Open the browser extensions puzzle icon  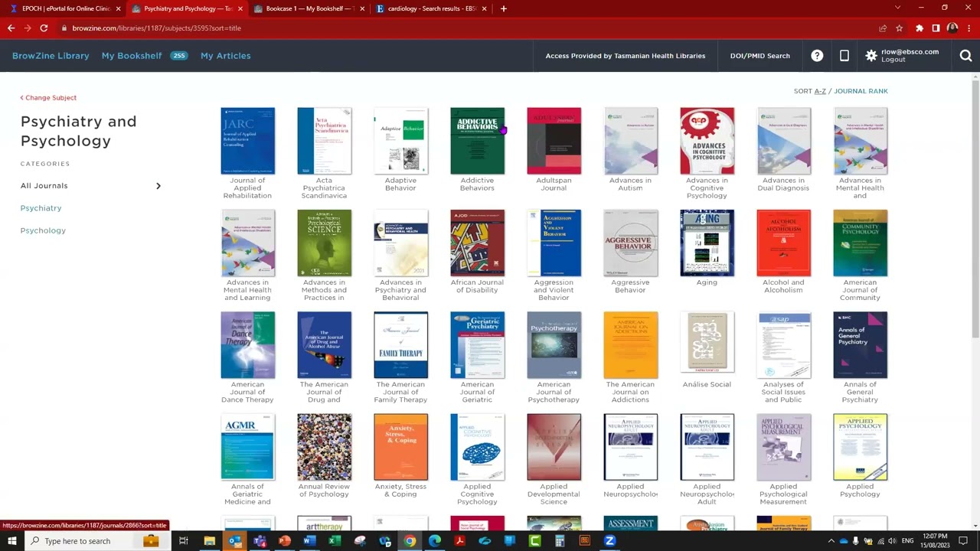920,28
